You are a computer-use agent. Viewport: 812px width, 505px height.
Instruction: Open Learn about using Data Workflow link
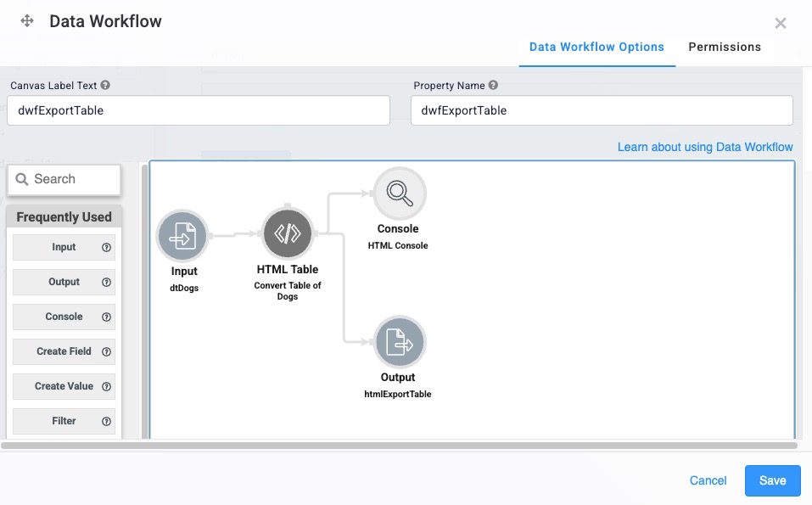(x=705, y=147)
